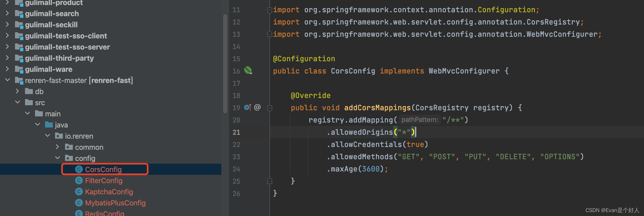Click the allowCredentials call on line 22
644x216 pixels.
[366, 144]
